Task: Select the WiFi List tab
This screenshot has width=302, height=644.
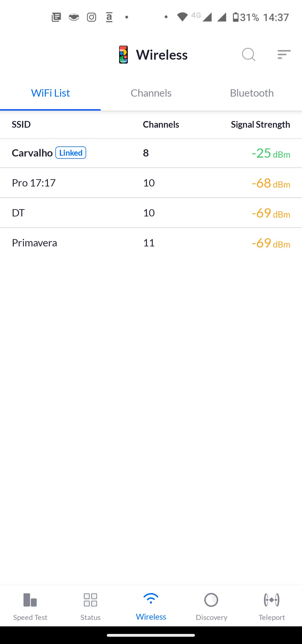Action: click(x=50, y=93)
